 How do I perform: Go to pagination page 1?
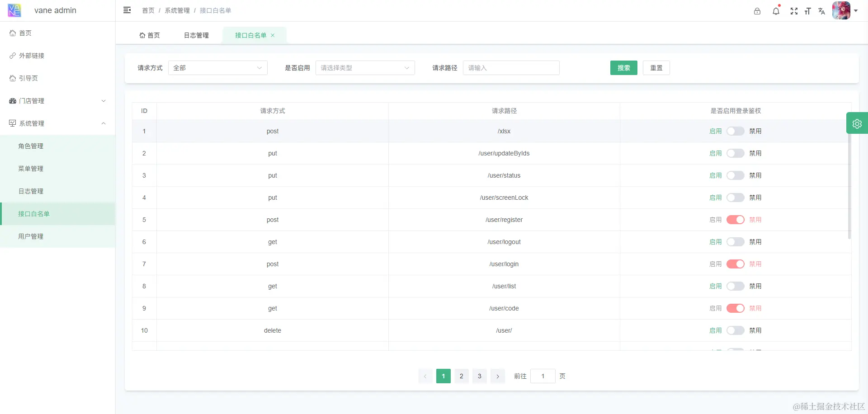tap(443, 376)
